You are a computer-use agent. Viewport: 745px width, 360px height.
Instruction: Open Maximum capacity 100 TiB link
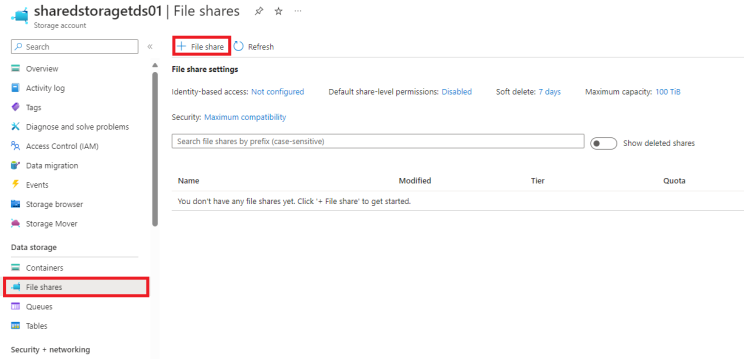pyautogui.click(x=668, y=92)
